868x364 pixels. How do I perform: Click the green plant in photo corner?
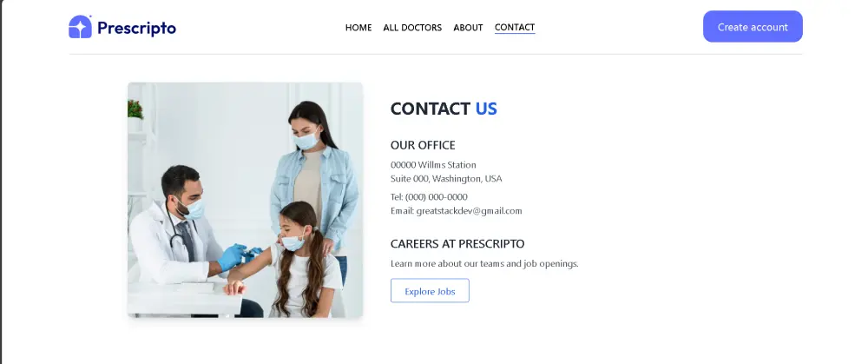pos(135,109)
